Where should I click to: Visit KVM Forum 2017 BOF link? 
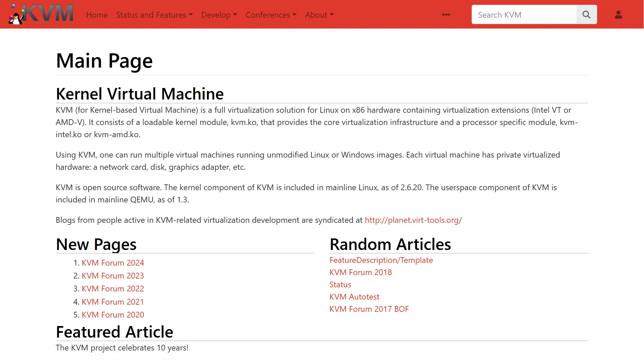coord(369,309)
